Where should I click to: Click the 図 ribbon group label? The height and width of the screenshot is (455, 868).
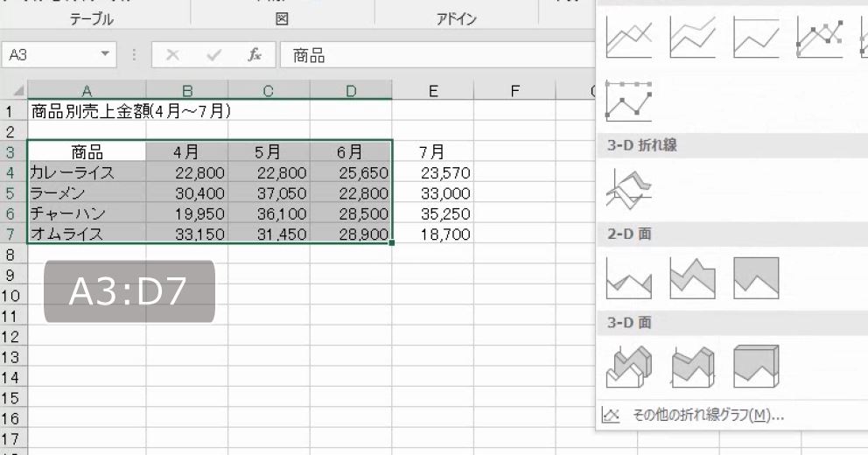pyautogui.click(x=282, y=19)
